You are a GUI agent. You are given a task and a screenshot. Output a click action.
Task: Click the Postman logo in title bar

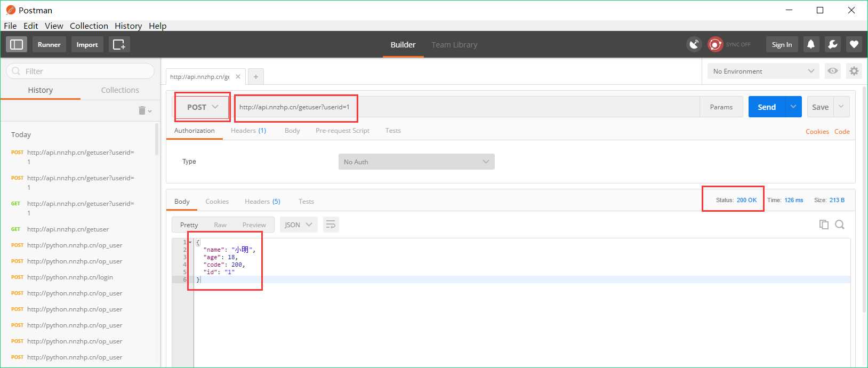[x=11, y=10]
